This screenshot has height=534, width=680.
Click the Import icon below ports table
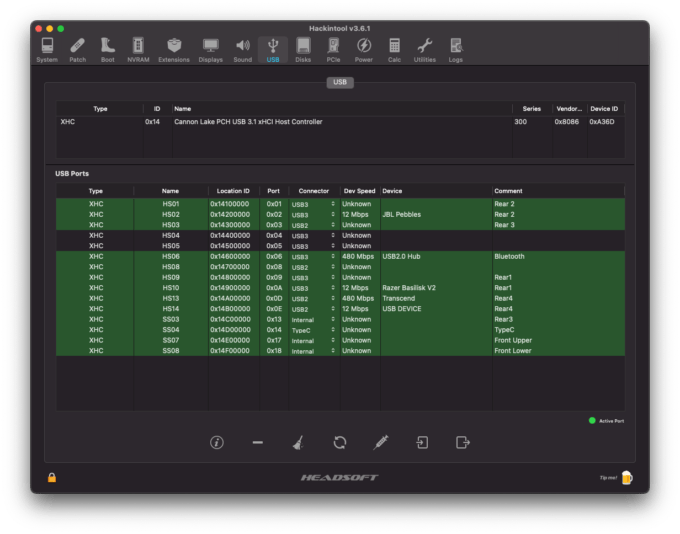coord(422,442)
